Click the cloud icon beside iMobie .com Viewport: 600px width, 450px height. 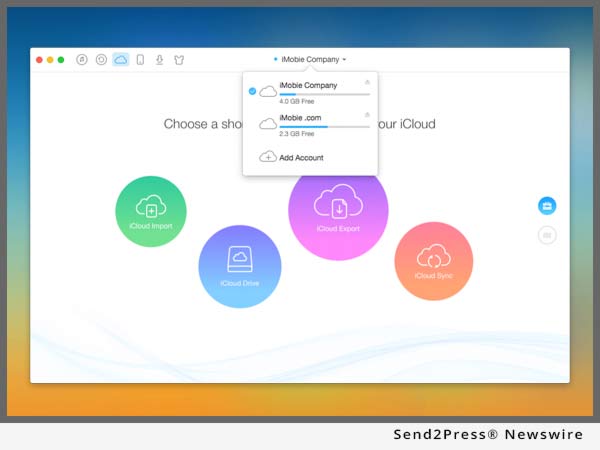pos(268,124)
